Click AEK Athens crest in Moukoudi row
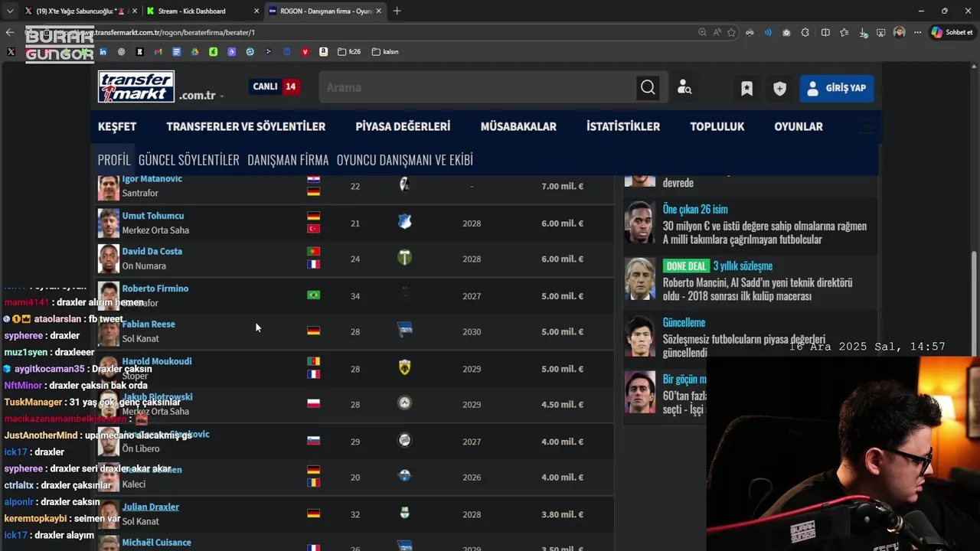Image resolution: width=980 pixels, height=551 pixels. [404, 368]
